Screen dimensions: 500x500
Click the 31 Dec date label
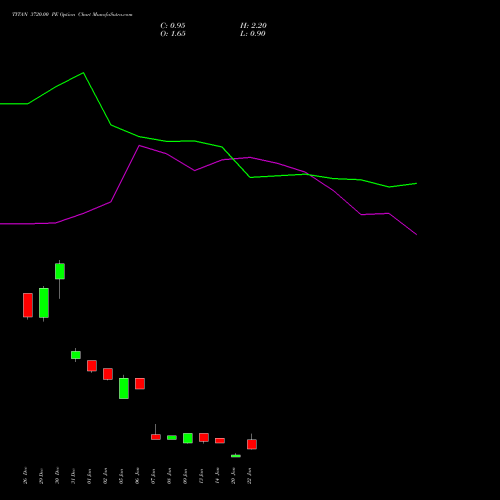tap(73, 475)
